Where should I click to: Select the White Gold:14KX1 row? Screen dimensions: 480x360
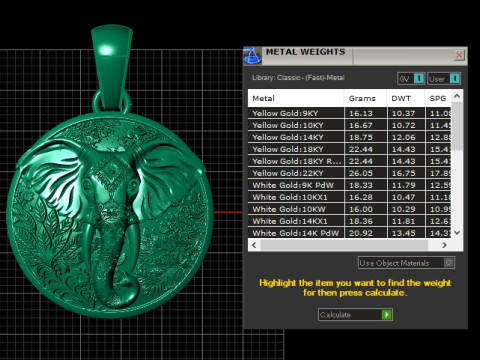(x=350, y=221)
